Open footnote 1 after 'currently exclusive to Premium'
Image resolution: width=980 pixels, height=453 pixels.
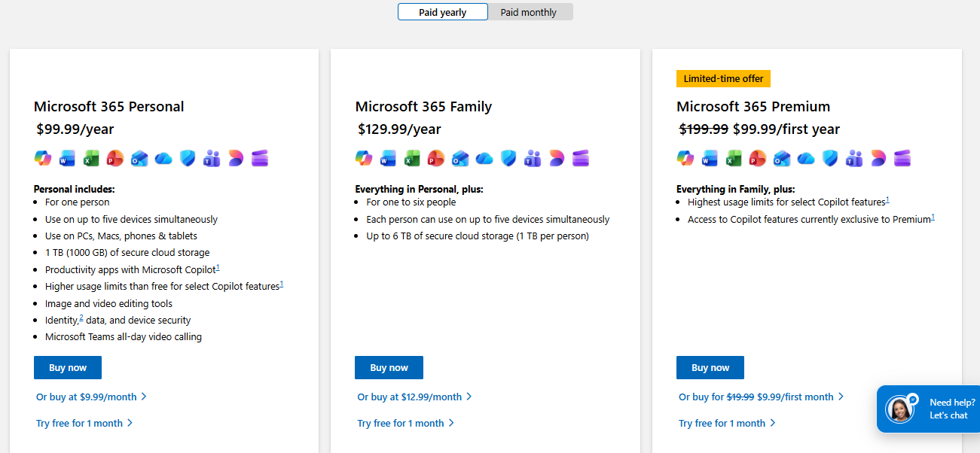[933, 217]
